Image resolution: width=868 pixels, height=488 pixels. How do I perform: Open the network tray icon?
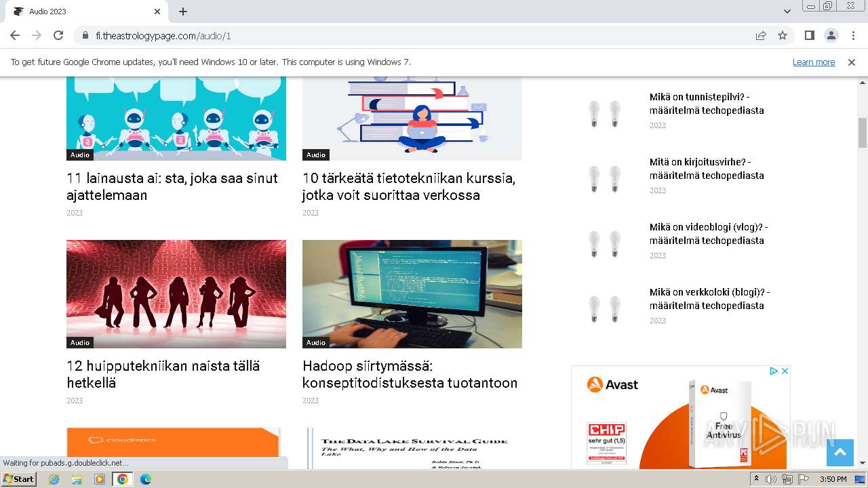(x=787, y=479)
